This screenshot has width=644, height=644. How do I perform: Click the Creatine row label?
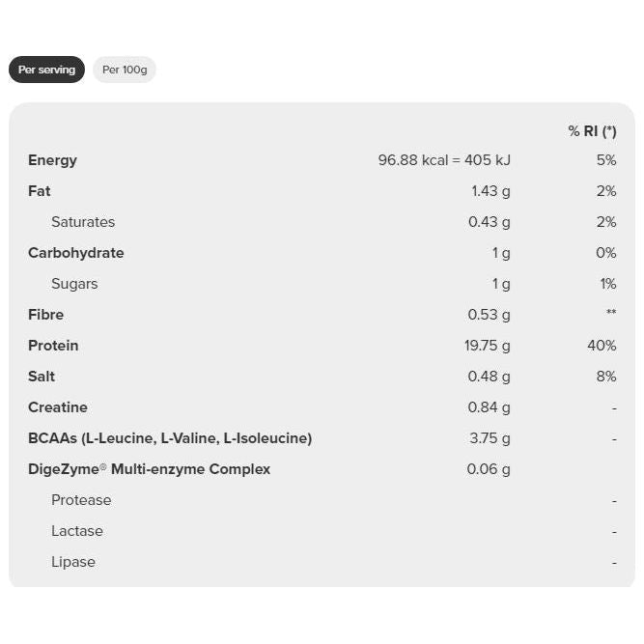coord(58,407)
